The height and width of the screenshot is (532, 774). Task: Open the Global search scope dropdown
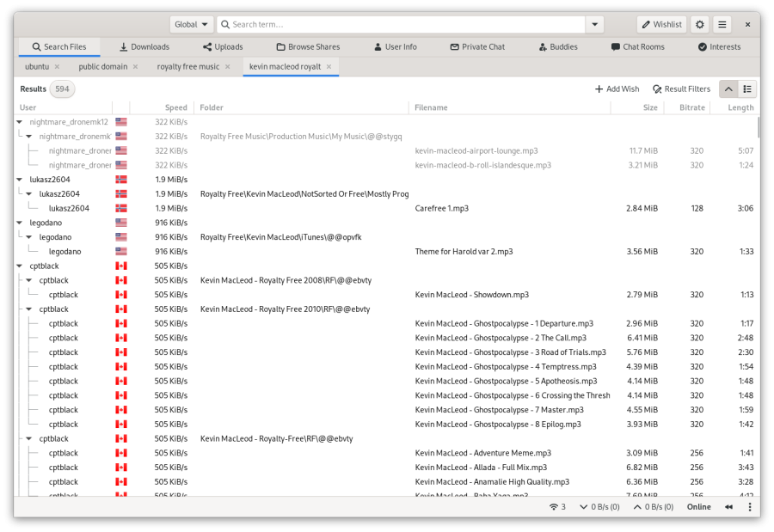pos(191,24)
